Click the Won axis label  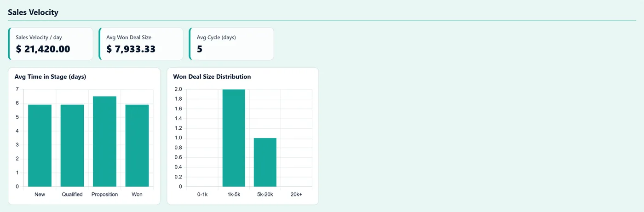click(x=137, y=195)
